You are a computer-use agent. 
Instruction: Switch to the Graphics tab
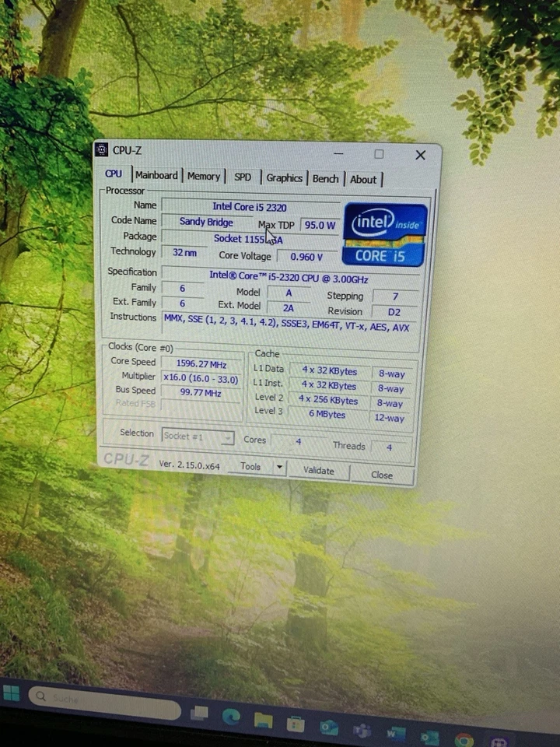pos(285,178)
